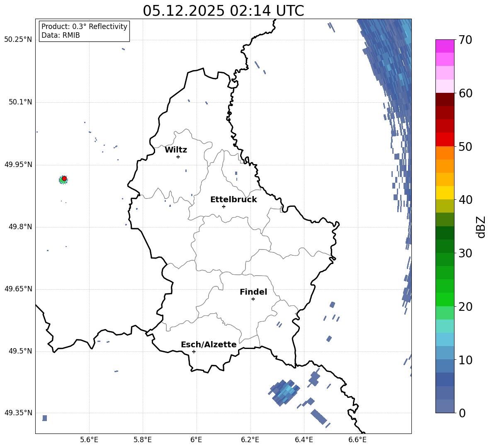The height and width of the screenshot is (448, 491).
Task: Click the 6.2°E longitude tick label
Action: tap(250, 440)
